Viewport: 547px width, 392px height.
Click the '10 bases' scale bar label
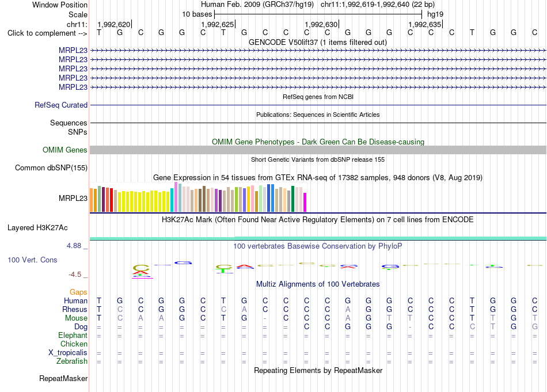pos(197,14)
